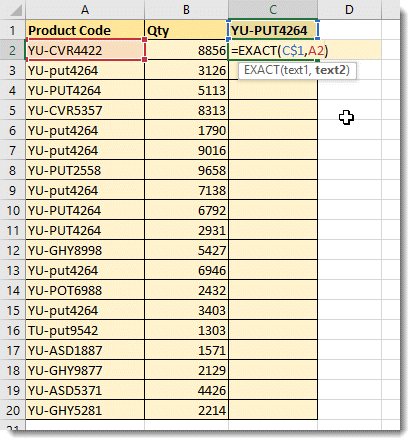Image resolution: width=415 pixels, height=445 pixels.
Task: Click inside the =EXACT formula in C2
Action: [x=280, y=50]
